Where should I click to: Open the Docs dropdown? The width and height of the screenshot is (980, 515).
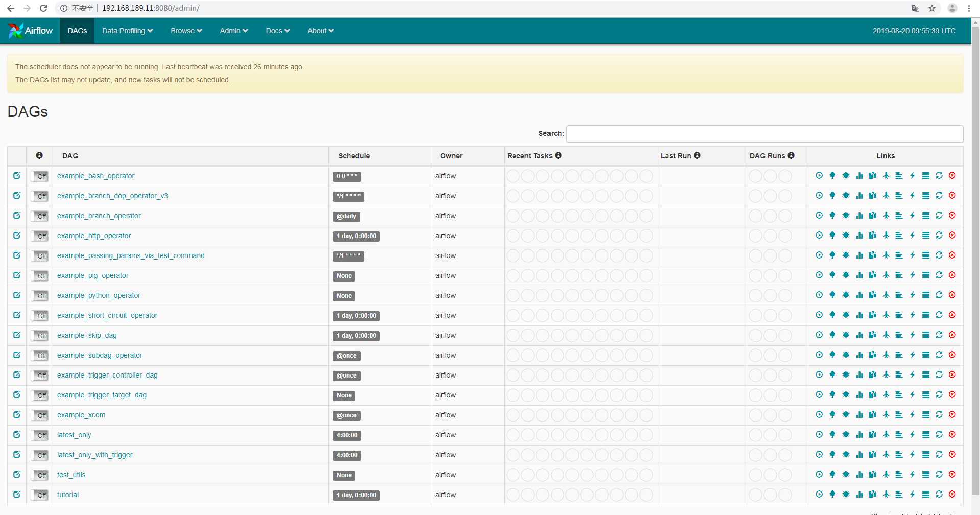[278, 31]
